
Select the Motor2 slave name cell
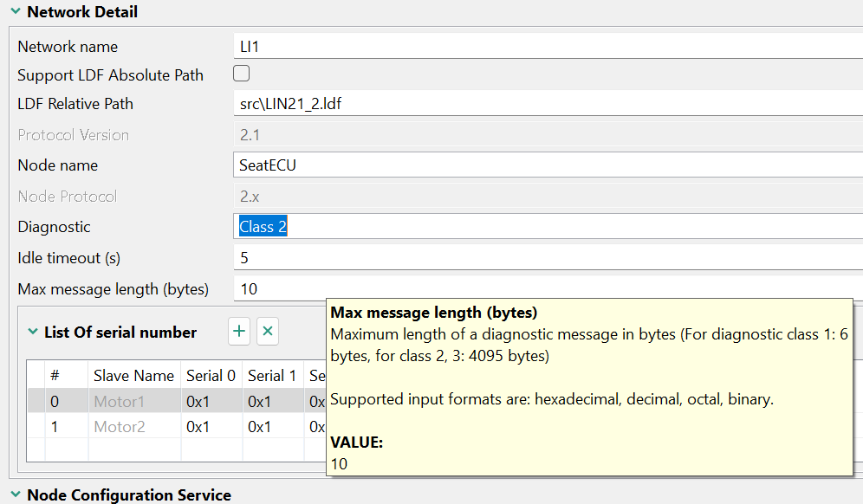(134, 426)
